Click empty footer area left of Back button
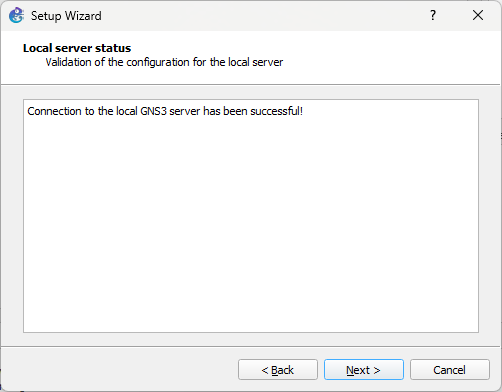Viewport: 502px width, 392px height. point(120,369)
